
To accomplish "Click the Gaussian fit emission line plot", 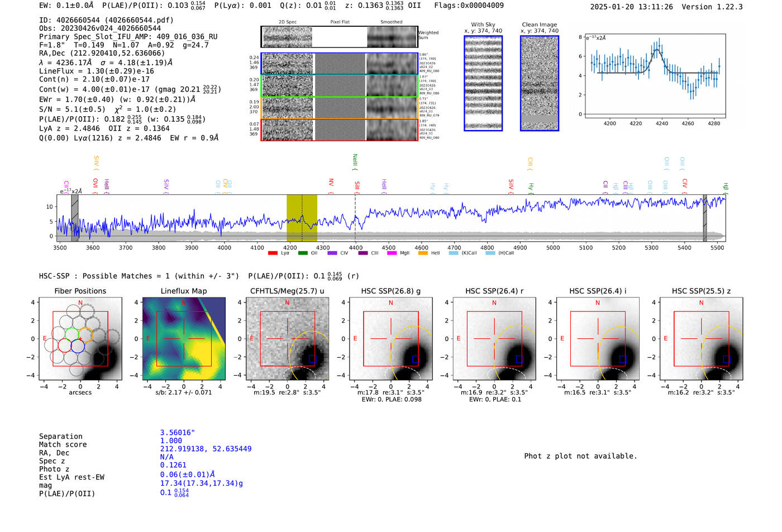I will pyautogui.click(x=655, y=76).
